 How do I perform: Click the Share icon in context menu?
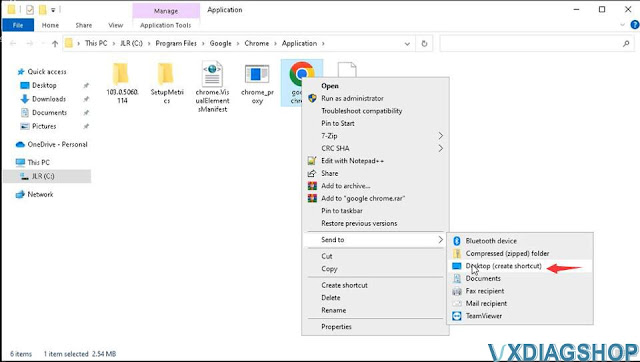pyautogui.click(x=312, y=173)
